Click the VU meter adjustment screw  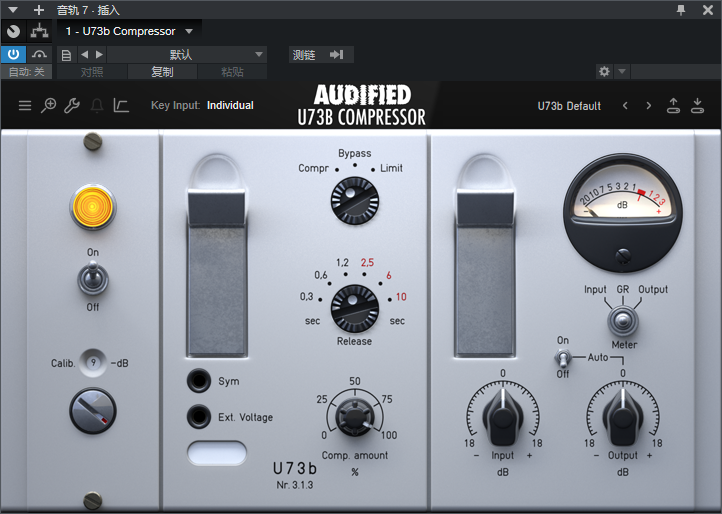[x=623, y=256]
